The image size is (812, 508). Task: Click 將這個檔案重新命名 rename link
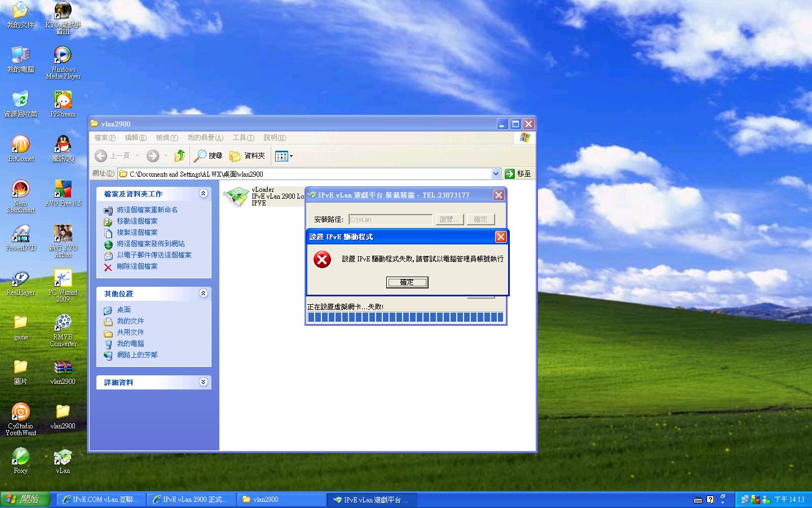pos(147,210)
